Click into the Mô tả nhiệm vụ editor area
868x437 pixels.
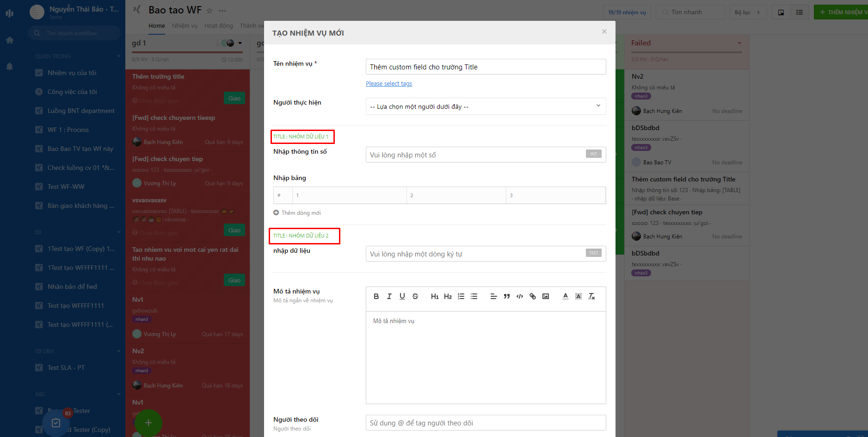pos(486,357)
